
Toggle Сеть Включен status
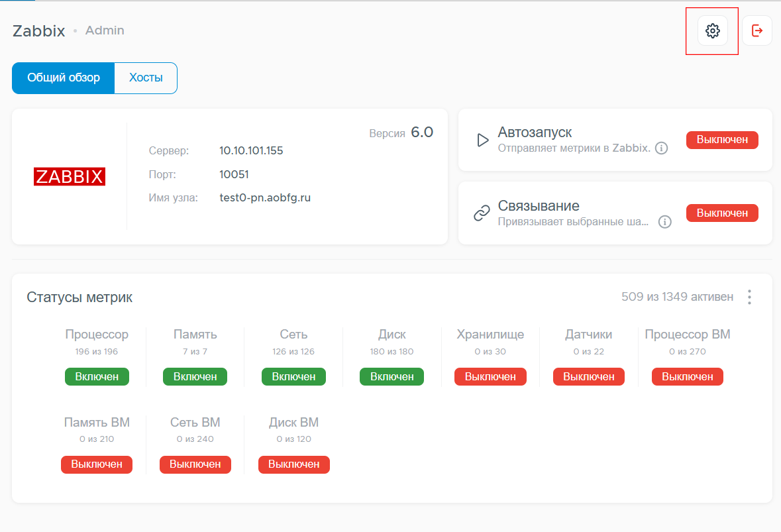(293, 376)
